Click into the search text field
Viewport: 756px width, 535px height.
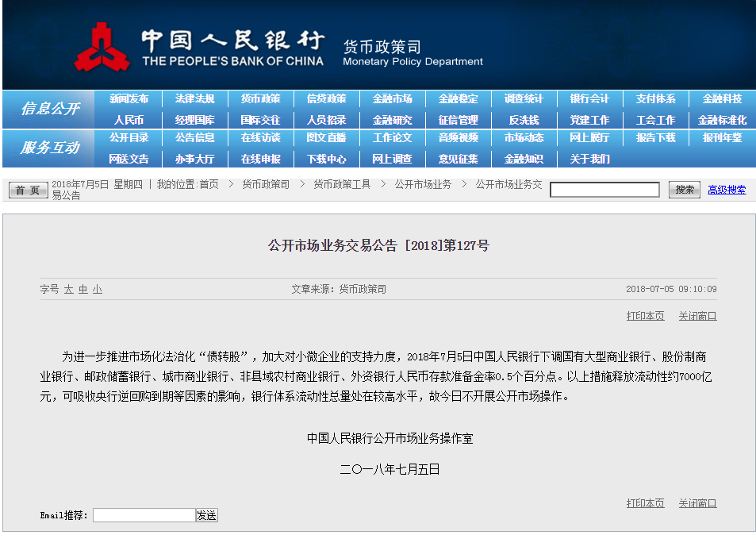[604, 190]
